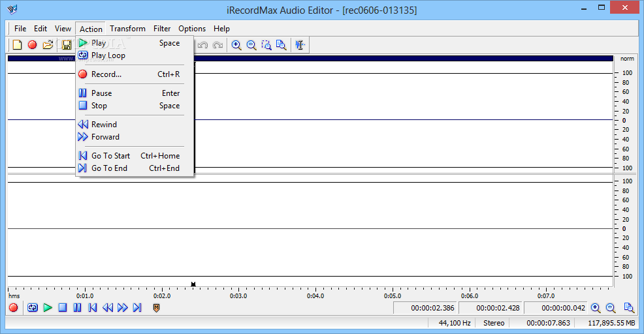
Task: Click total duration 00:00:07.863 in status bar
Action: (x=548, y=323)
